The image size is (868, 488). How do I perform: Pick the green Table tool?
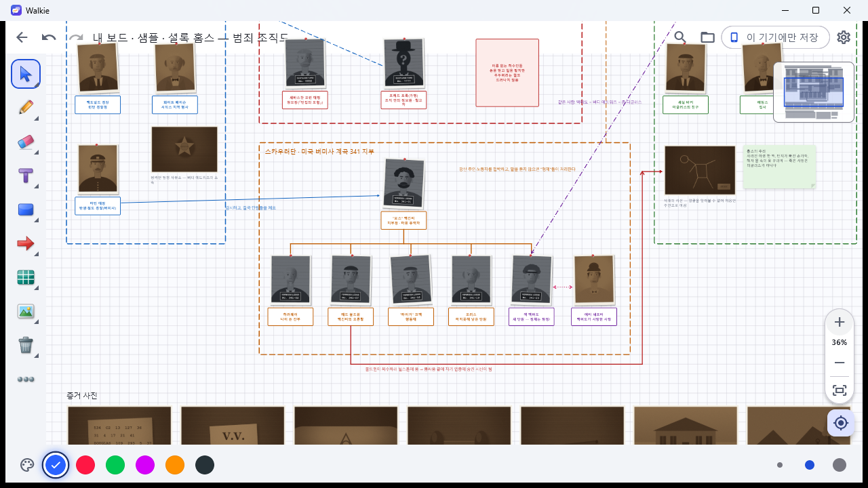26,277
